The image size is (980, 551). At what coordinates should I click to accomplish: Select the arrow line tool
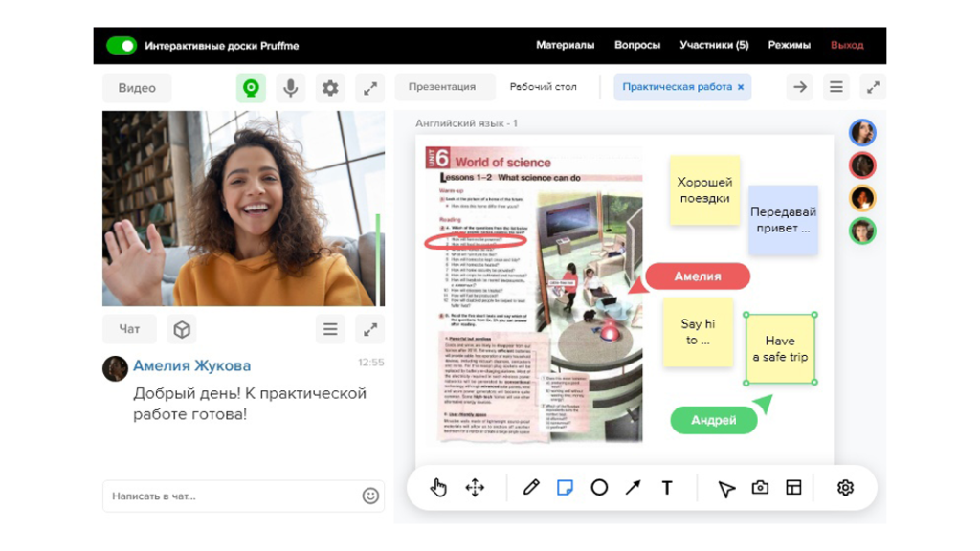coord(633,488)
